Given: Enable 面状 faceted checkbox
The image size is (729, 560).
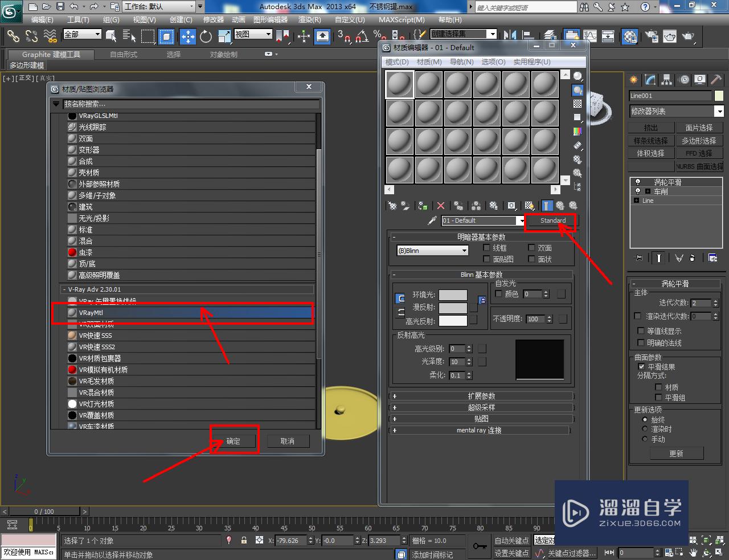Looking at the screenshot, I should [532, 259].
